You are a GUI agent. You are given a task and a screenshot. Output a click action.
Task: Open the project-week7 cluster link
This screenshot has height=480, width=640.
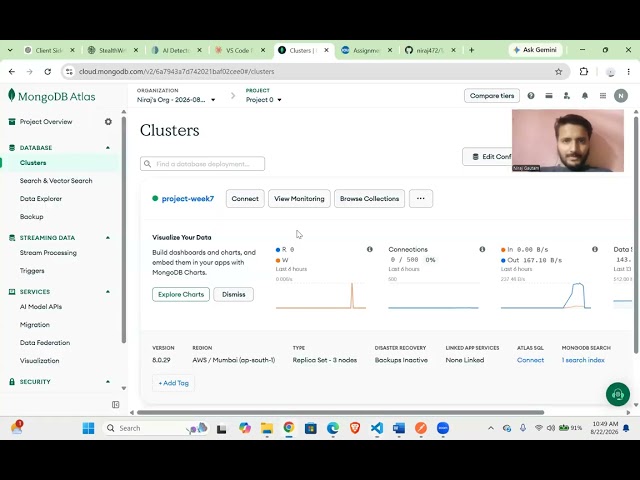click(x=188, y=198)
